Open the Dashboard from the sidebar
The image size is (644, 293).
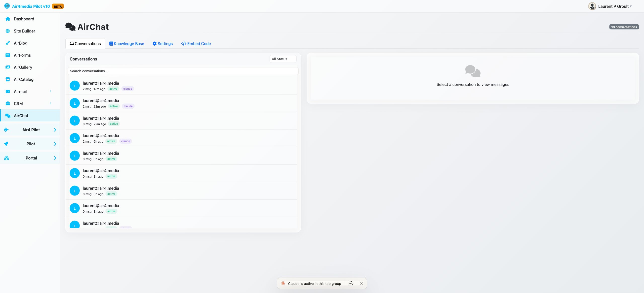coord(24,19)
